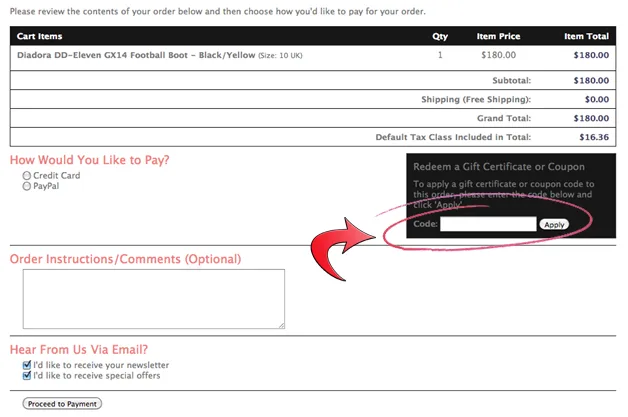Click the Item Price column header

click(x=497, y=36)
